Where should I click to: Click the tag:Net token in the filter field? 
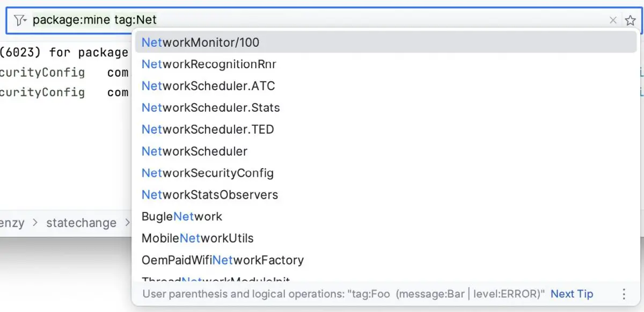[x=134, y=20]
